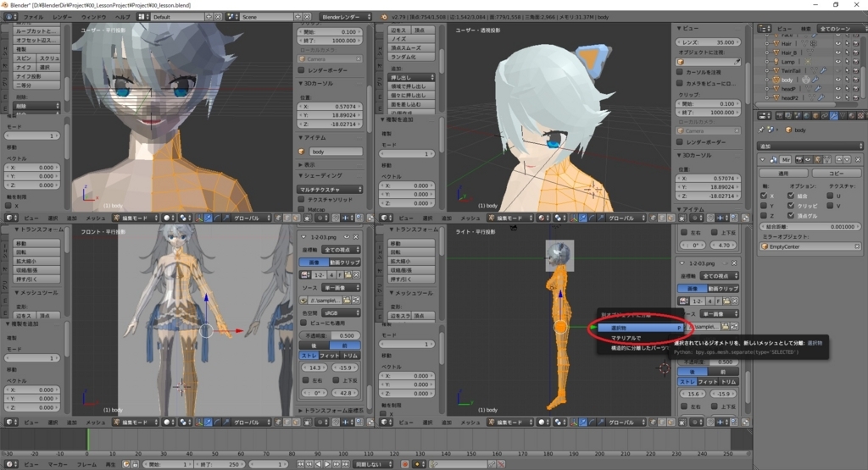Play animation forward in timeline
The width and height of the screenshot is (868, 470).
click(x=328, y=464)
